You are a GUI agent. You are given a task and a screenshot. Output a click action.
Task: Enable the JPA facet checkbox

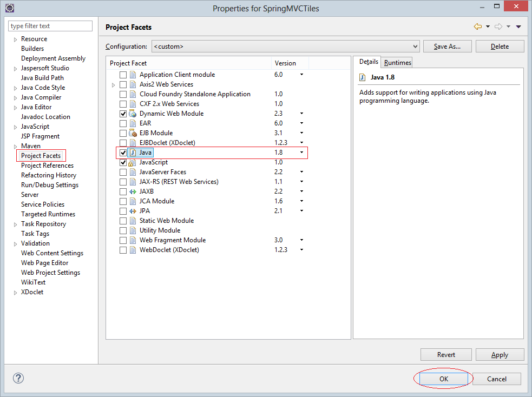pos(123,211)
